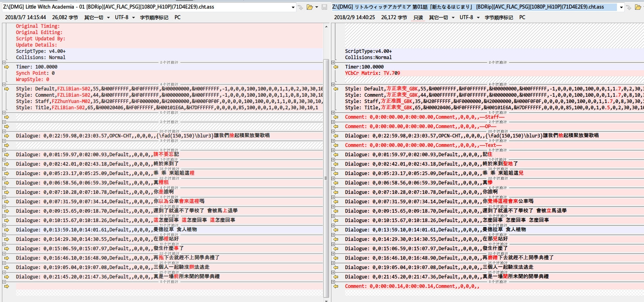Image resolution: width=644 pixels, height=302 pixels.
Task: Copy right 0:21:45.20 dialogue line to left
Action: [x=336, y=277]
